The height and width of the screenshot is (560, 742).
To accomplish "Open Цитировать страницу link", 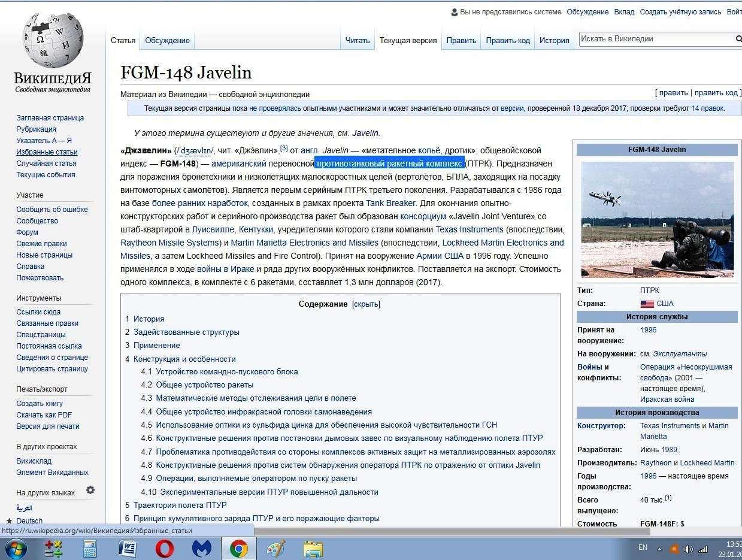I will pyautogui.click(x=52, y=369).
